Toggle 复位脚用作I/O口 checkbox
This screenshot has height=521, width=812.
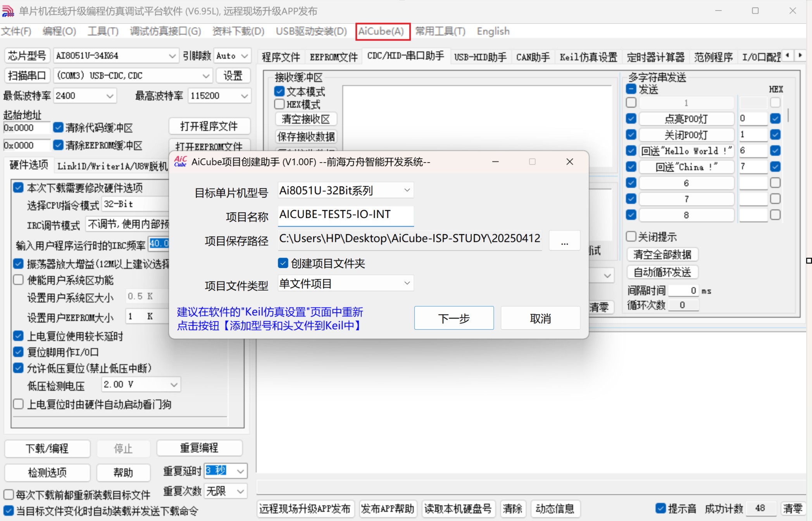tap(18, 352)
